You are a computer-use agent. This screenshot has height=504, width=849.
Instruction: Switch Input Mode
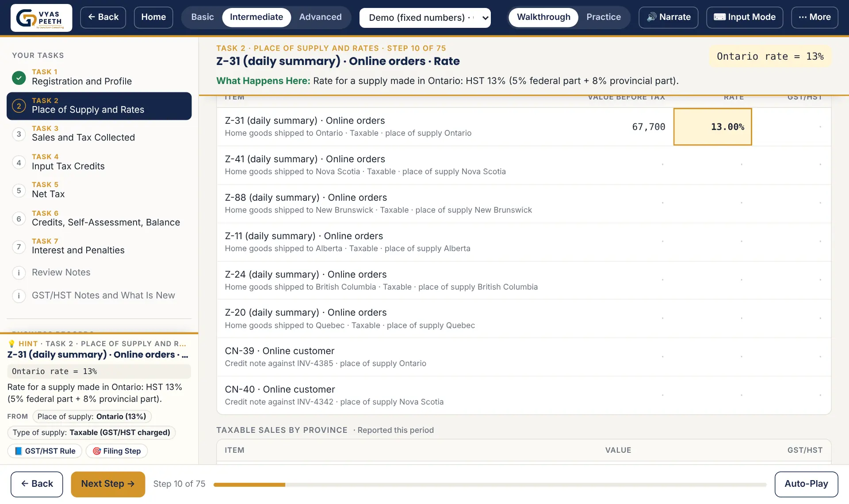coord(745,17)
